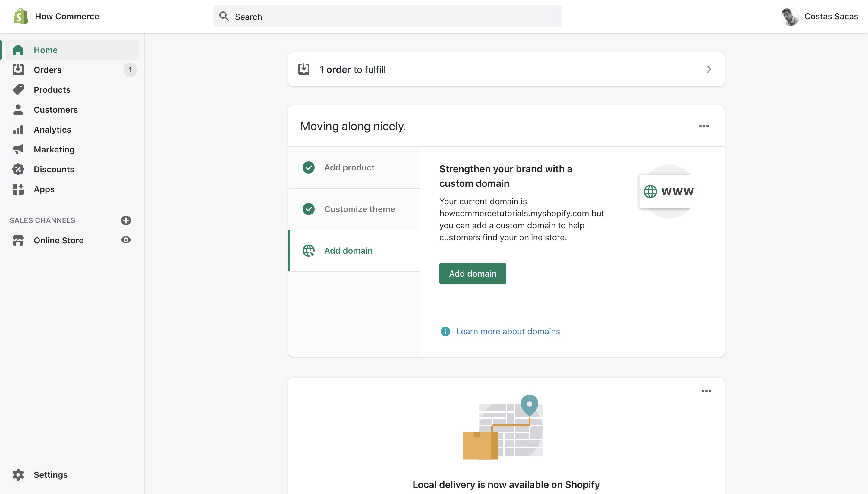
Task: Click the Orders count badge showing 1
Action: coord(130,70)
